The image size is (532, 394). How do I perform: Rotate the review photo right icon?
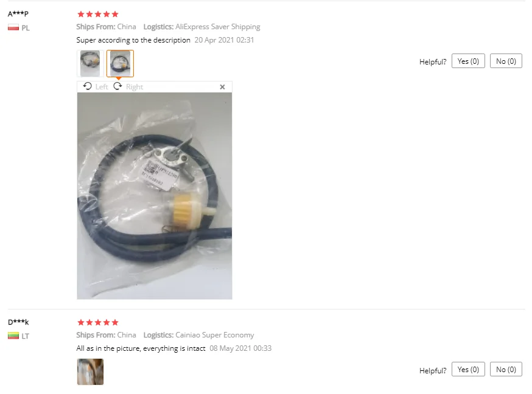point(117,86)
